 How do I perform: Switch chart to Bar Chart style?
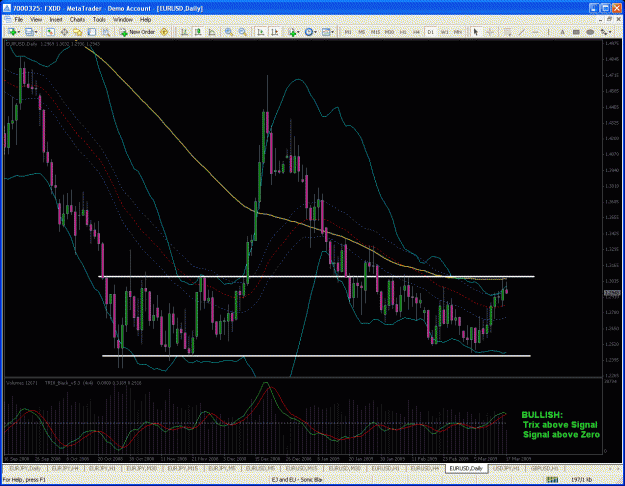pos(184,32)
